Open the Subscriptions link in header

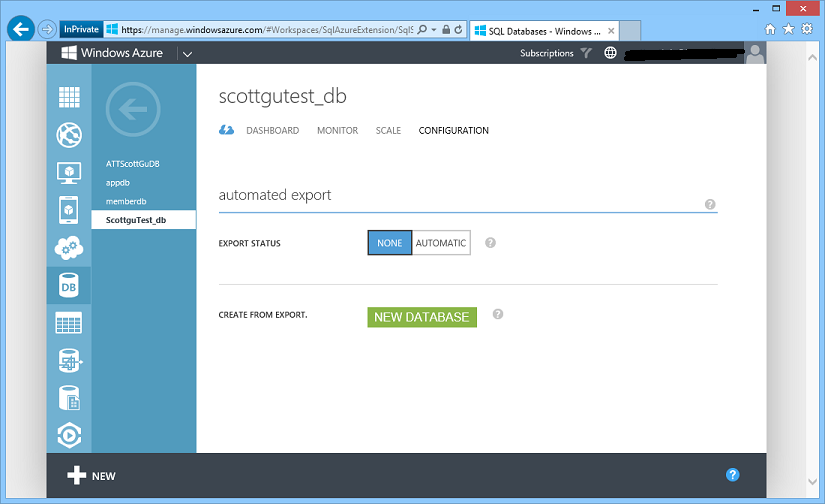[547, 53]
